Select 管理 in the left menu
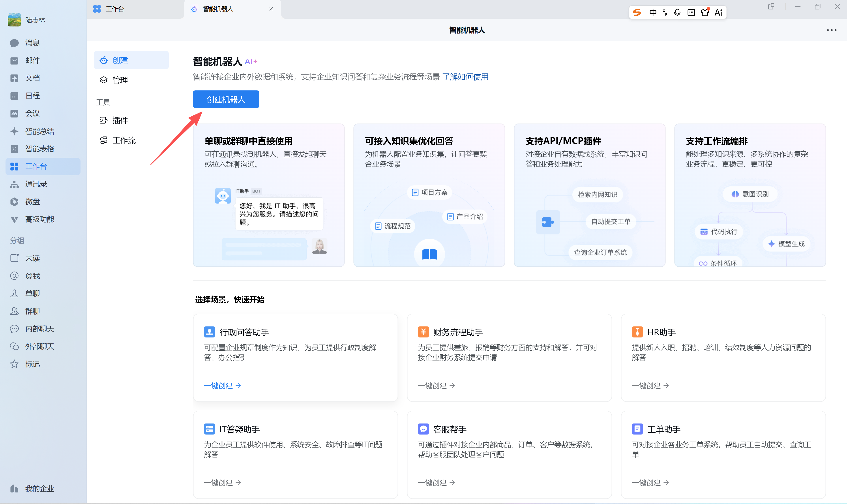Viewport: 847px width, 504px height. click(131, 80)
